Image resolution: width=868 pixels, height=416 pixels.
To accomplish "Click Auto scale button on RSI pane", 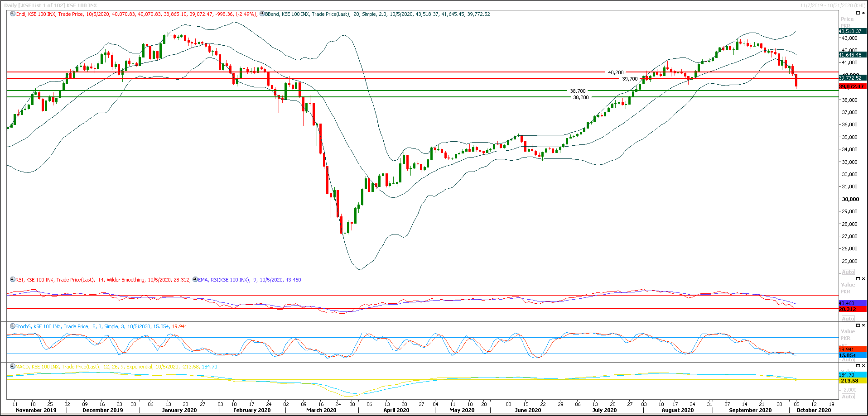I will [848, 319].
